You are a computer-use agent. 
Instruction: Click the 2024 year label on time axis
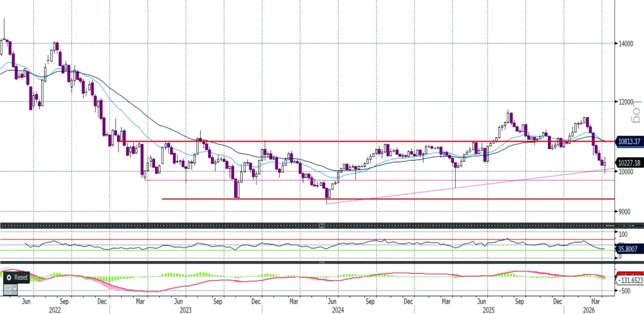click(x=338, y=310)
